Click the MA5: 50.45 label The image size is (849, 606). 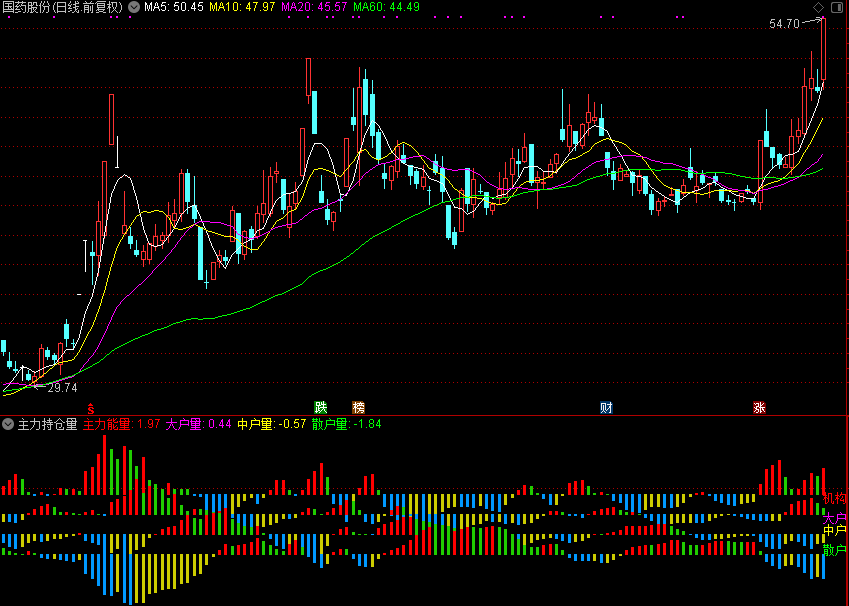(174, 7)
